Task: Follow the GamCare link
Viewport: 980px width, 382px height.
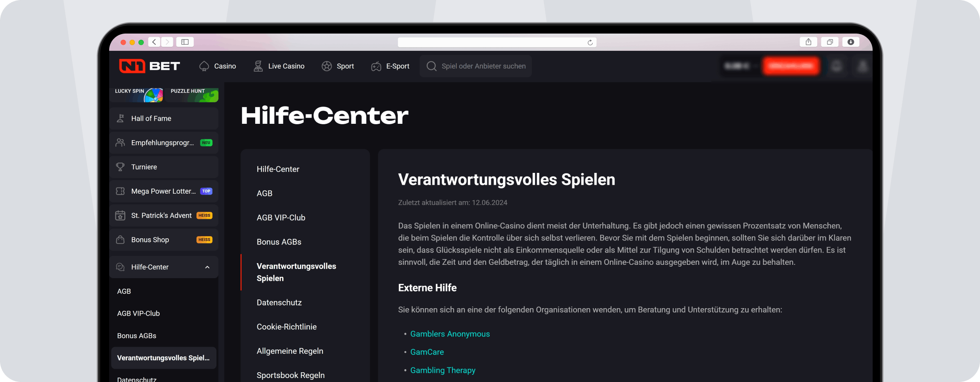Action: coord(427,352)
